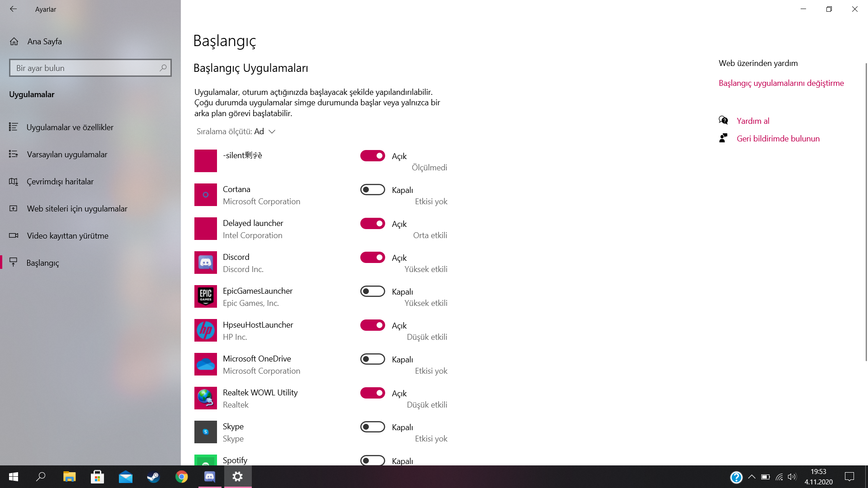Viewport: 868px width, 488px height.
Task: Launch Steam from taskbar
Action: click(x=153, y=477)
